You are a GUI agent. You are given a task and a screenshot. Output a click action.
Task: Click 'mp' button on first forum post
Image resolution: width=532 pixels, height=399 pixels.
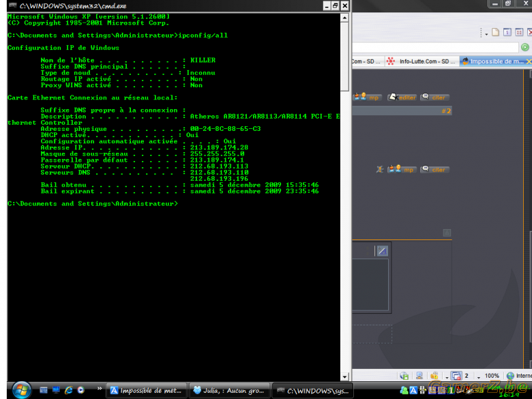click(368, 98)
